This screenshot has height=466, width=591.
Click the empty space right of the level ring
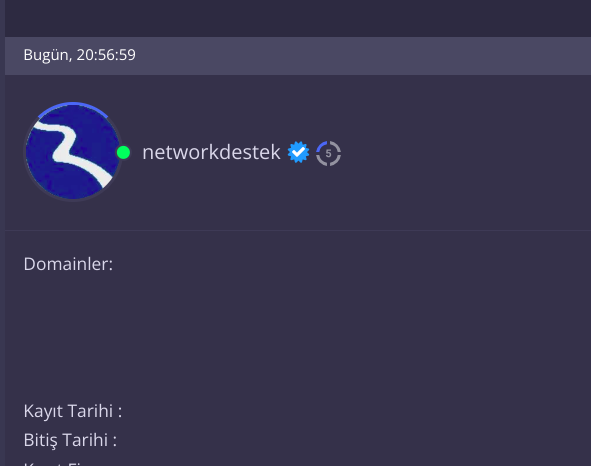tap(464, 153)
